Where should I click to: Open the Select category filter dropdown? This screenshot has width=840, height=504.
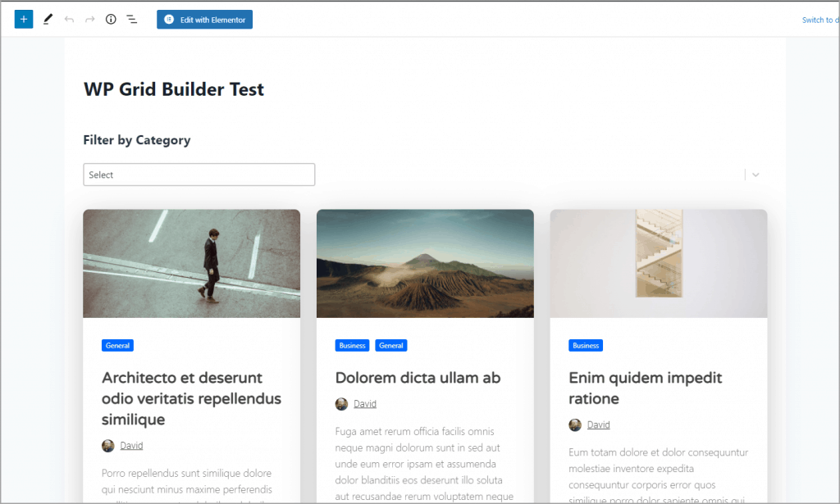pyautogui.click(x=199, y=175)
